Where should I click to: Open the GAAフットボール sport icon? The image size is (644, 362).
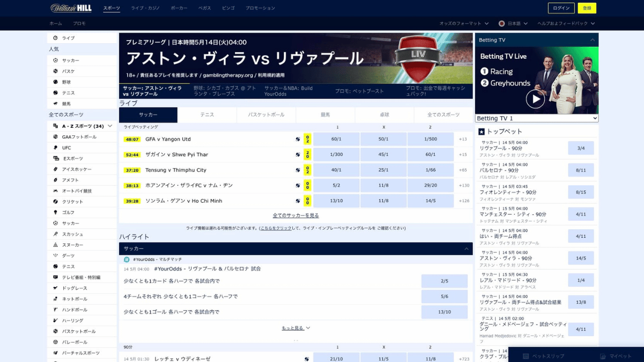56,137
